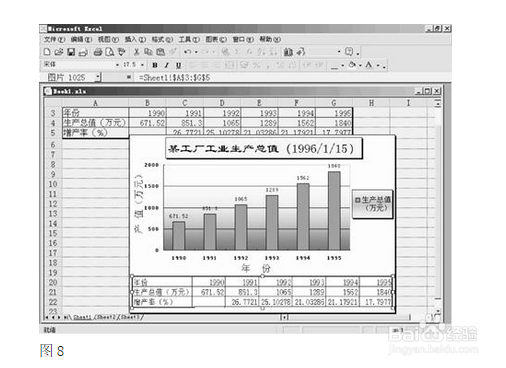Apply the Fill Color bucket

[352, 65]
